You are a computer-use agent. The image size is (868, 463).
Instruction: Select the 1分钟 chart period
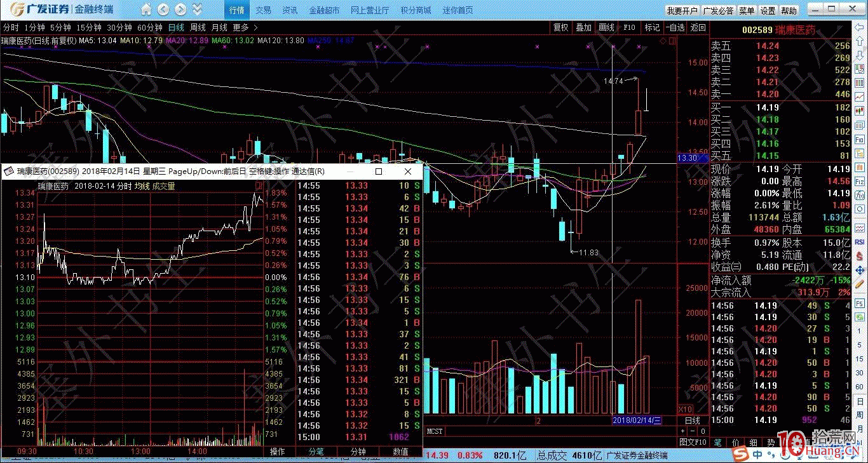coord(34,28)
